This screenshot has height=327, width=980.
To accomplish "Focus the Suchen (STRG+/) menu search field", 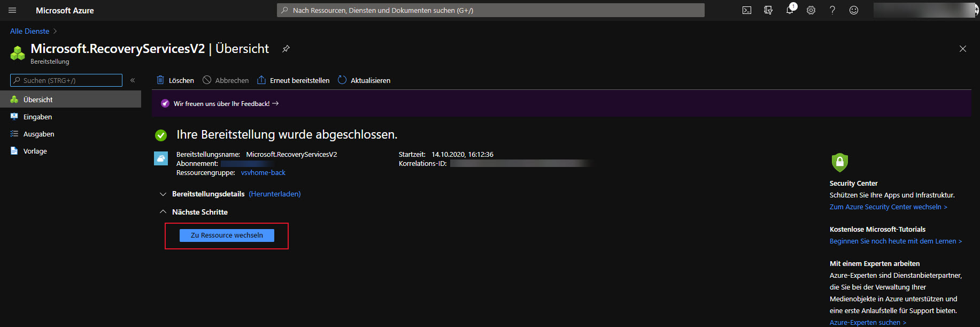I will [66, 80].
